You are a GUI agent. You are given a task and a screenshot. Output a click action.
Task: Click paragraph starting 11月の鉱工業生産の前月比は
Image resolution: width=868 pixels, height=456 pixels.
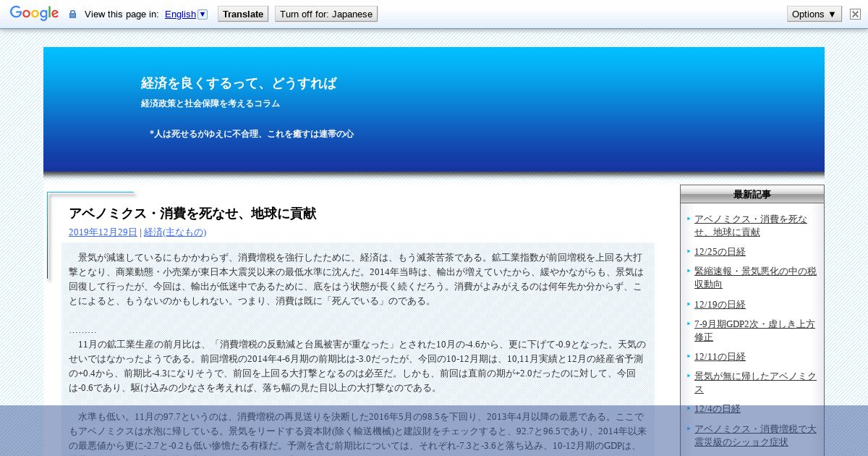pyautogui.click(x=358, y=366)
